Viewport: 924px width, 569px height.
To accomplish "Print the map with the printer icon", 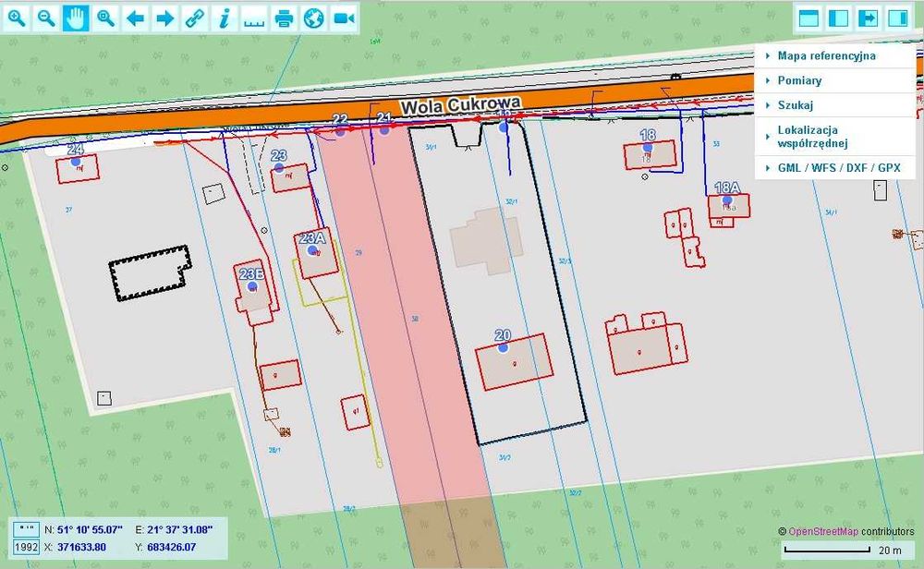I will 284,18.
